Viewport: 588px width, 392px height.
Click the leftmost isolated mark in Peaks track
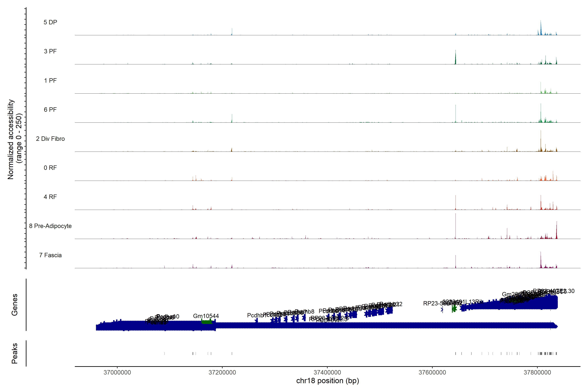[x=164, y=353]
